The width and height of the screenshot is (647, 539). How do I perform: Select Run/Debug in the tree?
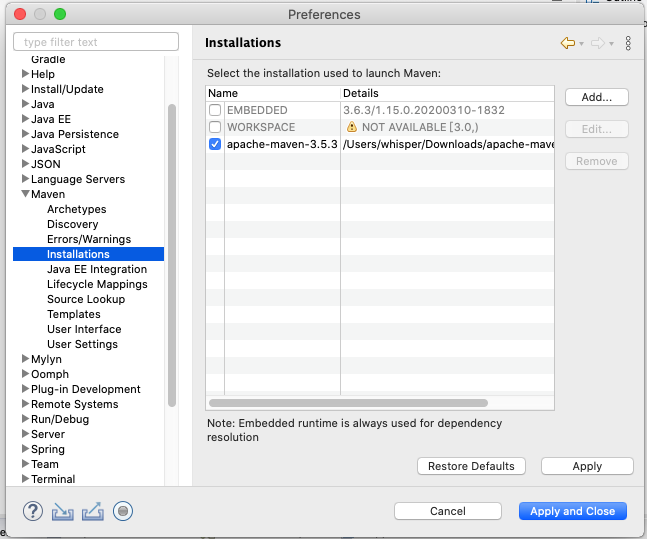point(60,419)
